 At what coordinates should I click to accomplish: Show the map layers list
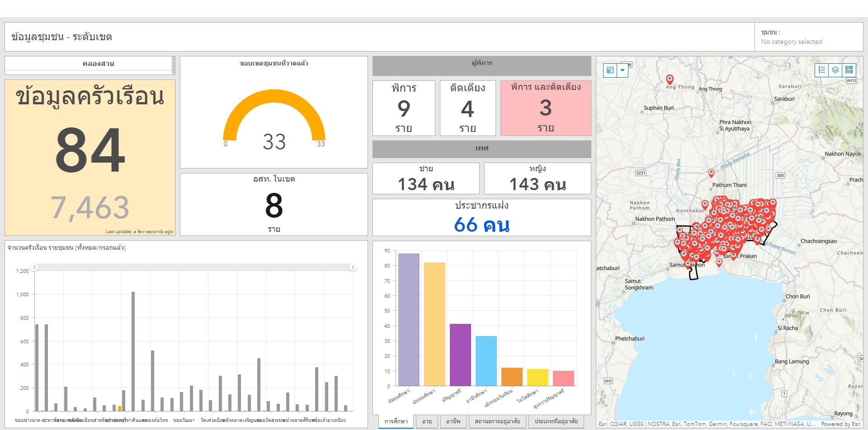click(x=835, y=70)
